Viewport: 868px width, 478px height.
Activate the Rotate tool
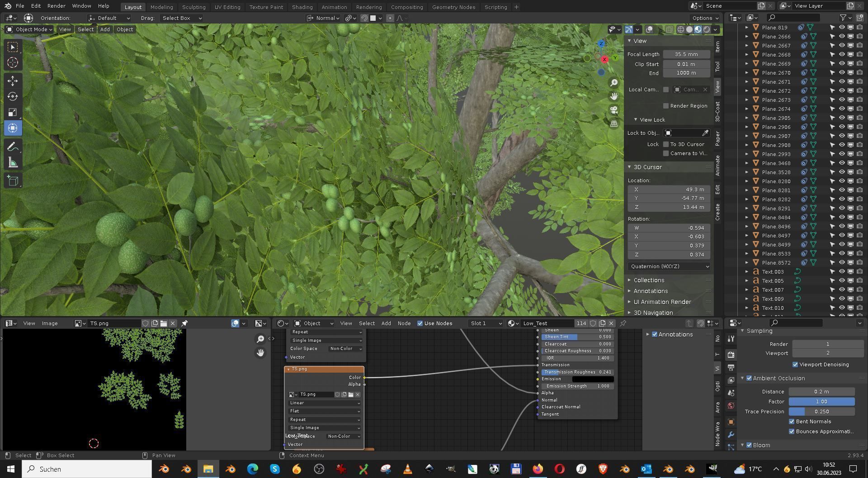(x=13, y=97)
